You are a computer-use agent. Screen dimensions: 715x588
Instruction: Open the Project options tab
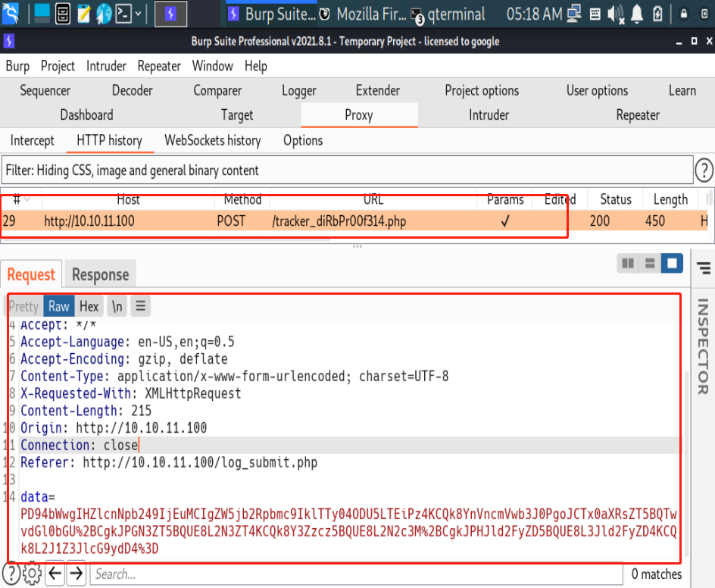(482, 90)
